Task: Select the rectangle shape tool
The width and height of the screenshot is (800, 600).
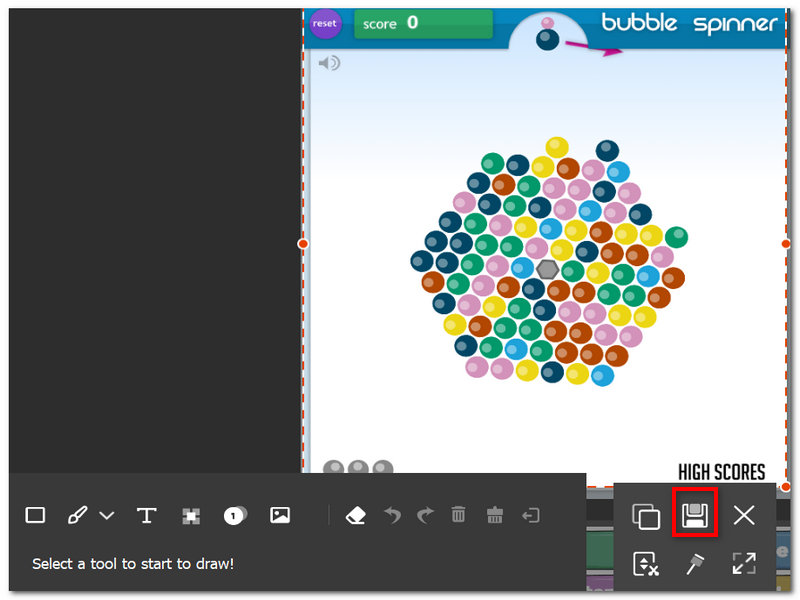Action: point(35,515)
